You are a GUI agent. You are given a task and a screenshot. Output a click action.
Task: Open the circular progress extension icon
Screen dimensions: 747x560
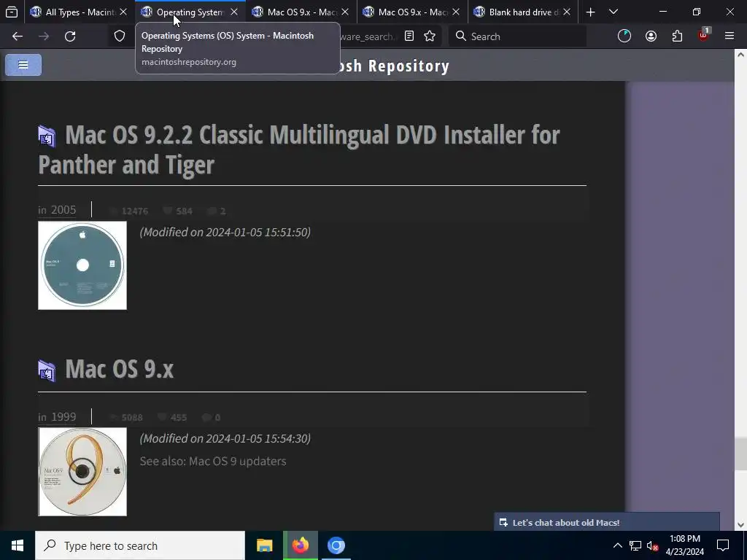(624, 36)
